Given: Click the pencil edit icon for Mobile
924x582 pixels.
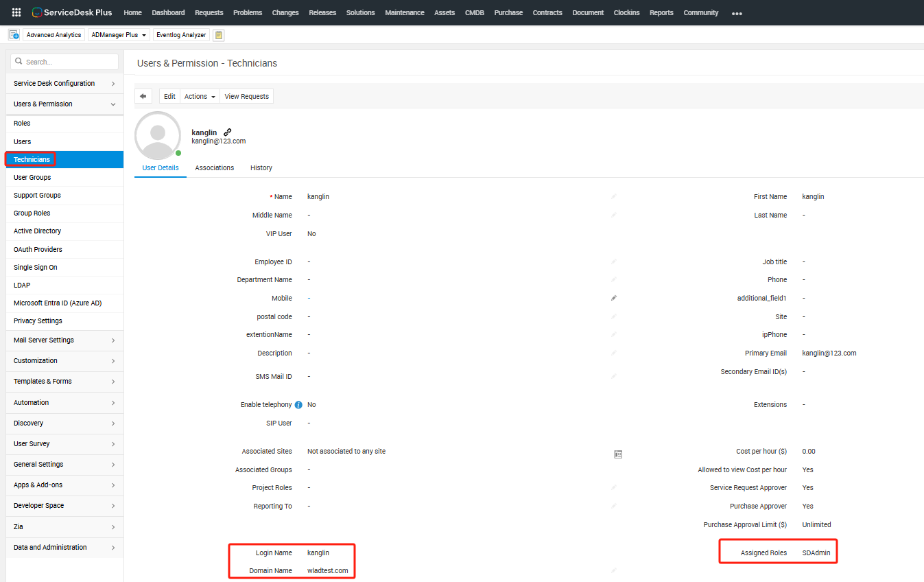Looking at the screenshot, I should tap(614, 299).
